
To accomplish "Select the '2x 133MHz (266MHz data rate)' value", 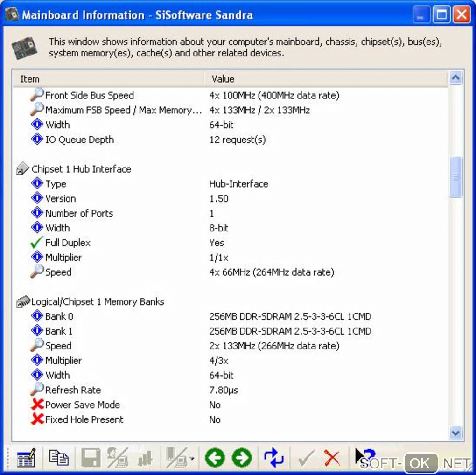I will 274,346.
